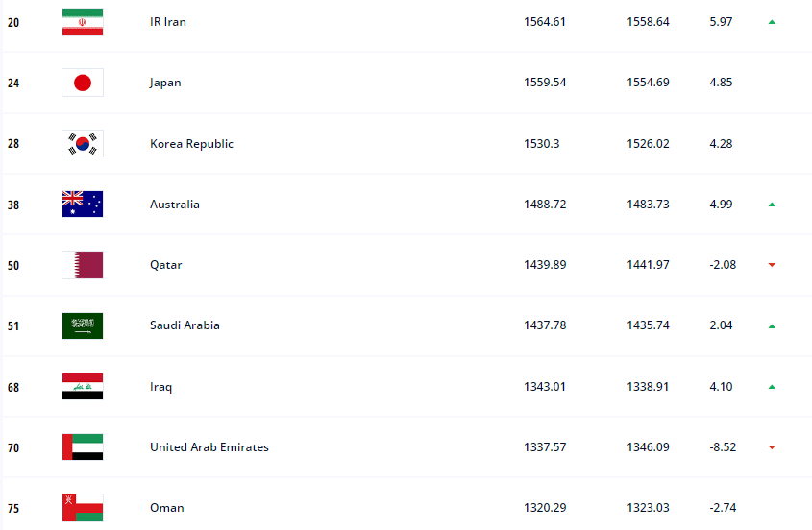The width and height of the screenshot is (812, 530).
Task: Open the Australia team page
Action: tap(175, 205)
